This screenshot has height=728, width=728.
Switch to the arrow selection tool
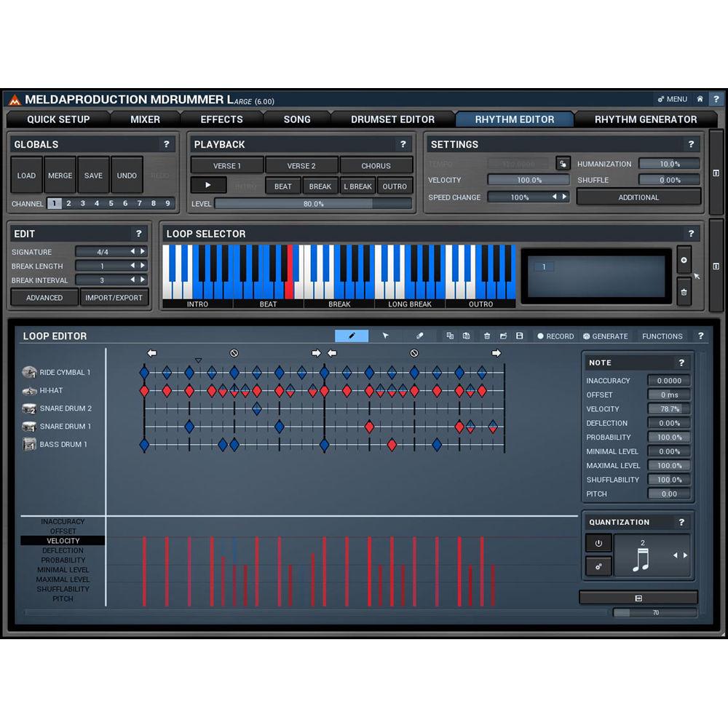point(385,336)
